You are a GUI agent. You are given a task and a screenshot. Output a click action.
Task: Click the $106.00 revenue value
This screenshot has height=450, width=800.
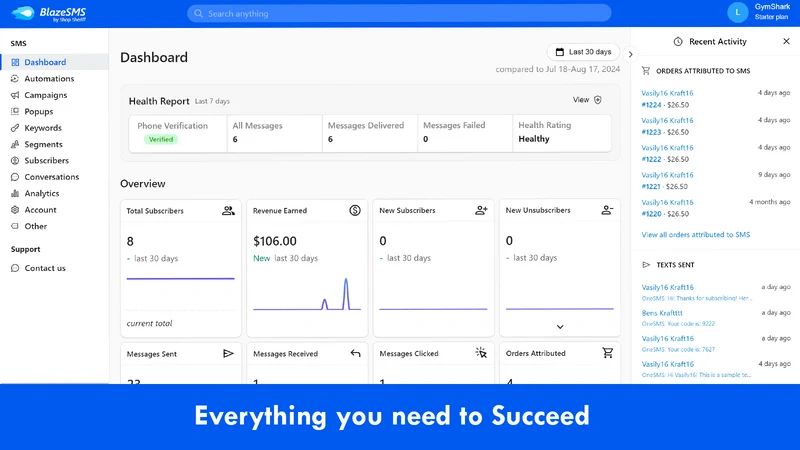click(x=274, y=241)
